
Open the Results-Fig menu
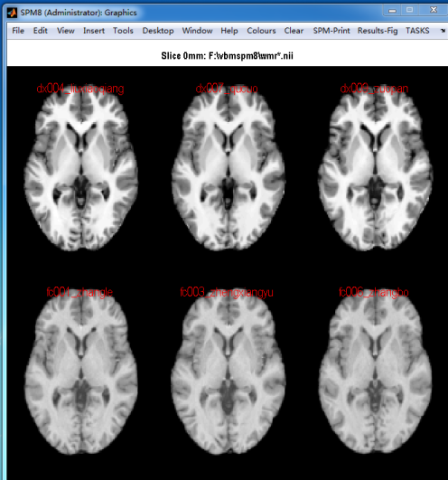click(x=378, y=31)
